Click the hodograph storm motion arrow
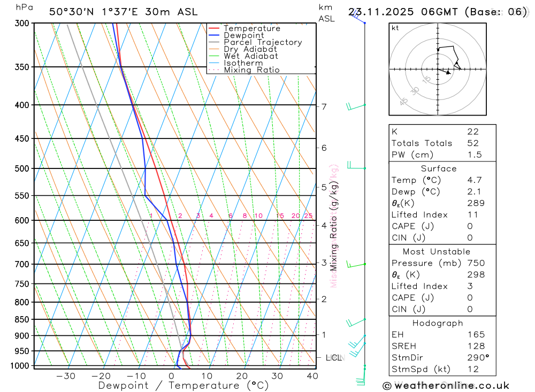 point(445,71)
